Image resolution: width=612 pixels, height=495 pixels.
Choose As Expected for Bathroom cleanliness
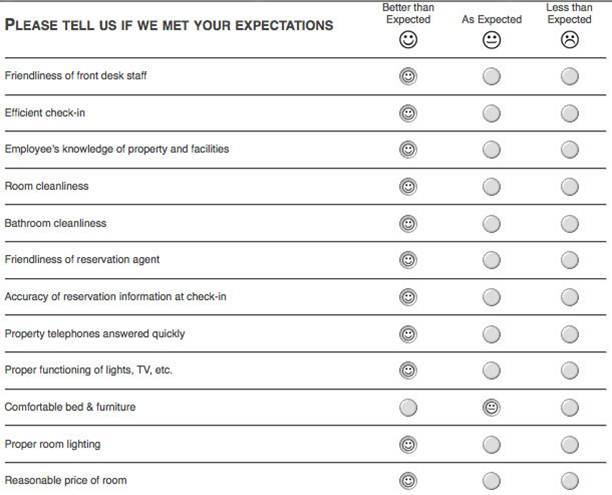point(491,224)
